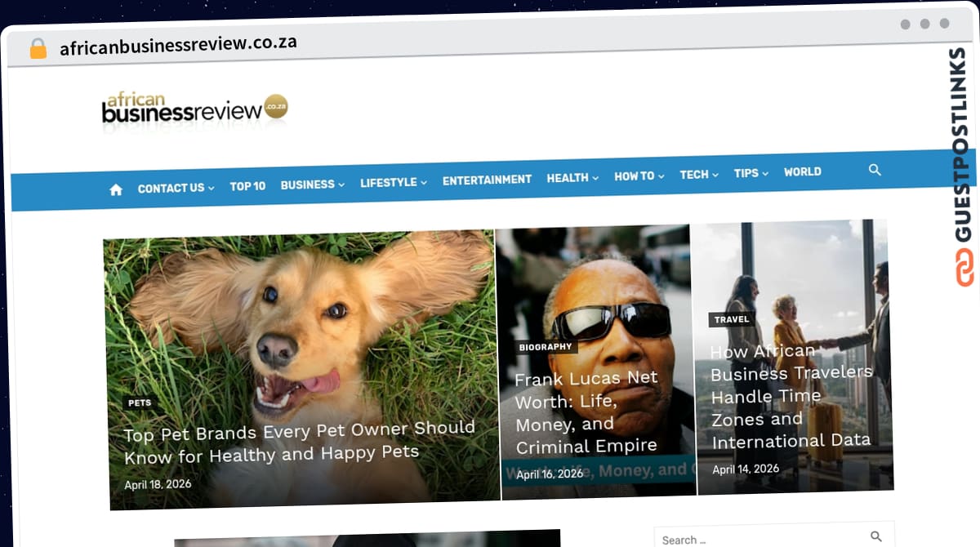The width and height of the screenshot is (980, 547).
Task: Open the Tips menu label
Action: pos(746,173)
